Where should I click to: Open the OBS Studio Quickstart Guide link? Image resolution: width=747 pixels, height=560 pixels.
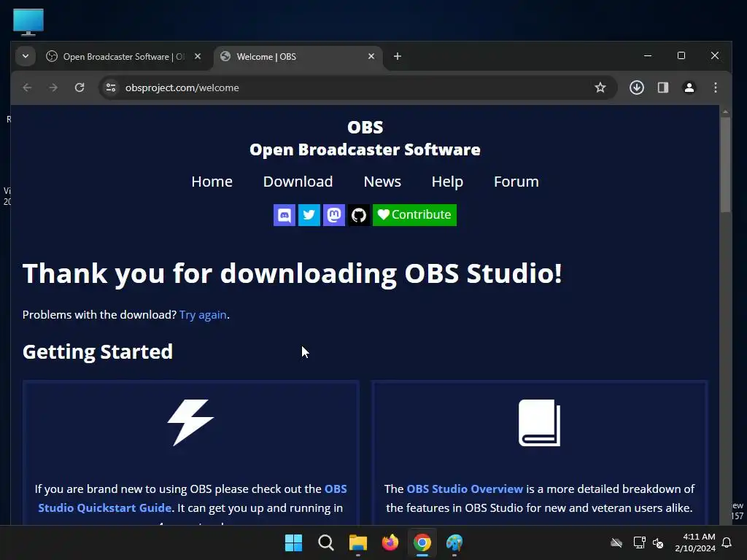click(193, 498)
